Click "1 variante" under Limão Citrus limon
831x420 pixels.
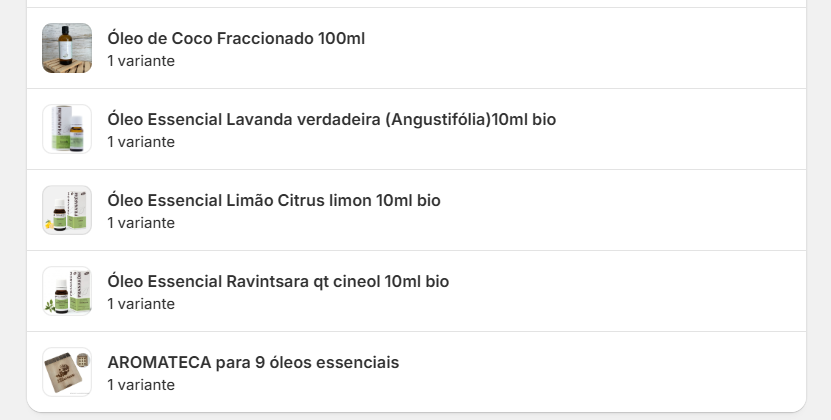tap(141, 223)
